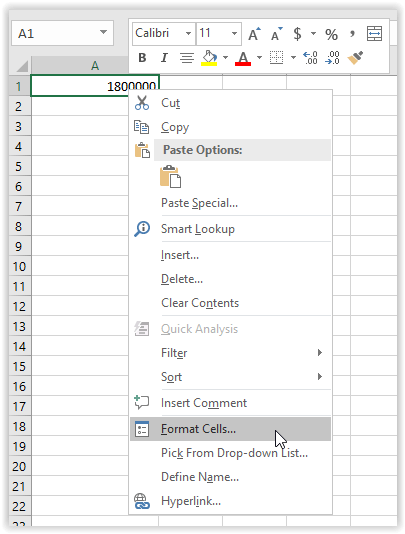This screenshot has width=405, height=534.
Task: Open the fill color dropdown arrow
Action: (225, 58)
